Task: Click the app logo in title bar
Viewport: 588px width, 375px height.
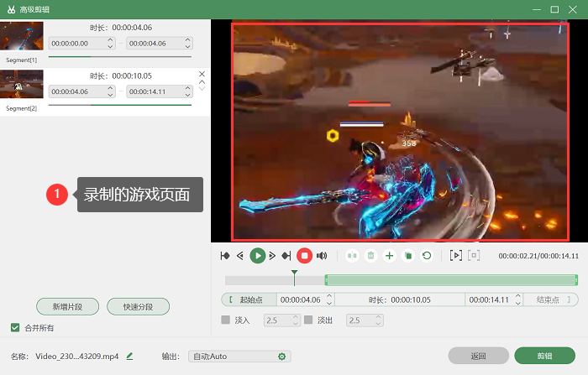Action: tap(11, 9)
